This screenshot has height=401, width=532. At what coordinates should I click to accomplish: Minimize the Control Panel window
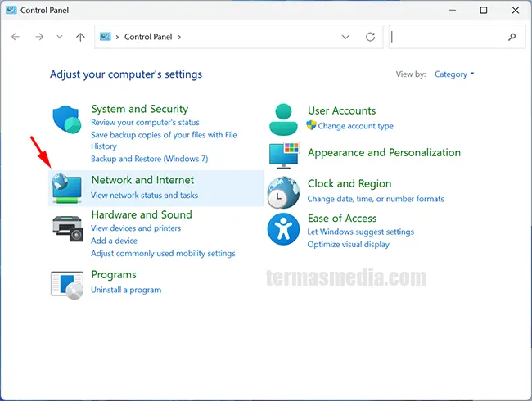click(453, 10)
